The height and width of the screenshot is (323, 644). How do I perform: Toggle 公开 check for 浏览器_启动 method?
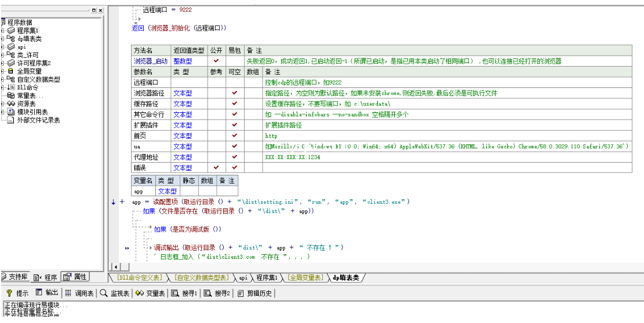pos(216,61)
